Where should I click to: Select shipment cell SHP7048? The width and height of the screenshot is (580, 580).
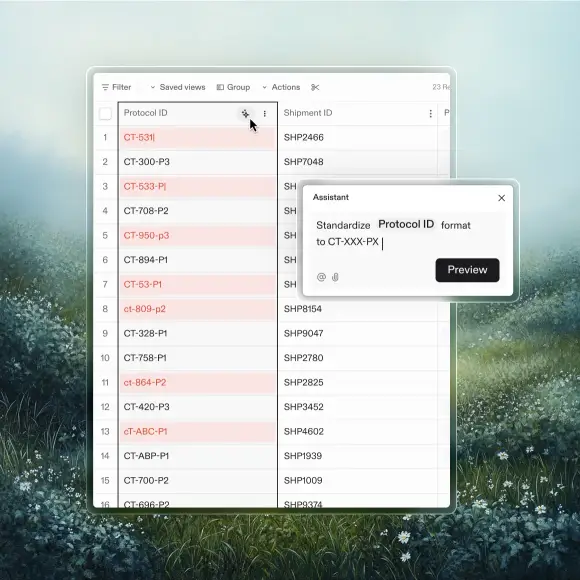click(357, 162)
